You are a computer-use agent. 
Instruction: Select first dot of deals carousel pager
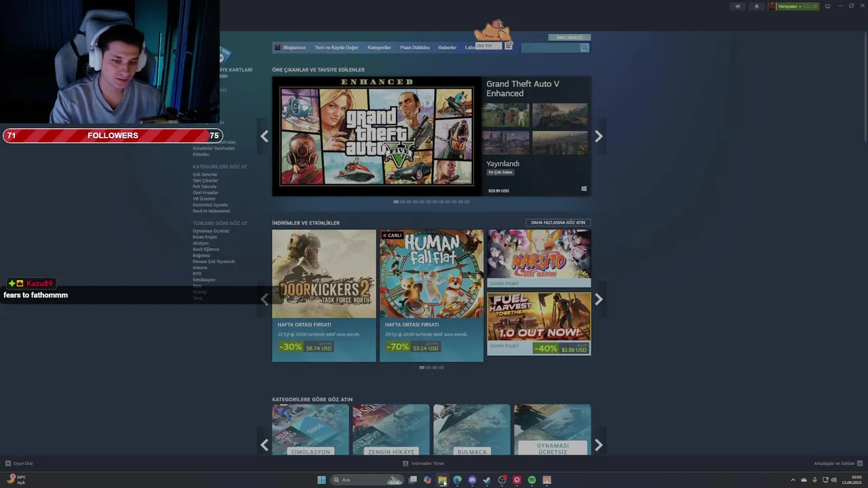click(422, 367)
